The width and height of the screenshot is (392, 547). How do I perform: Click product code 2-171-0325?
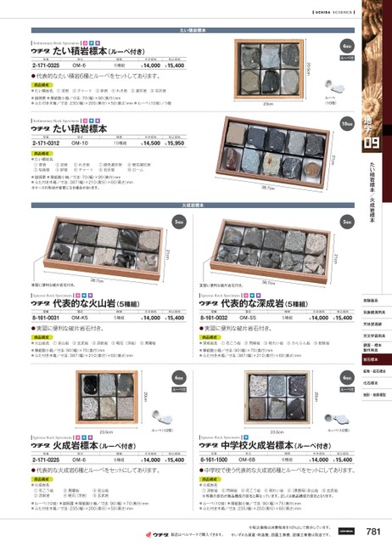point(46,65)
